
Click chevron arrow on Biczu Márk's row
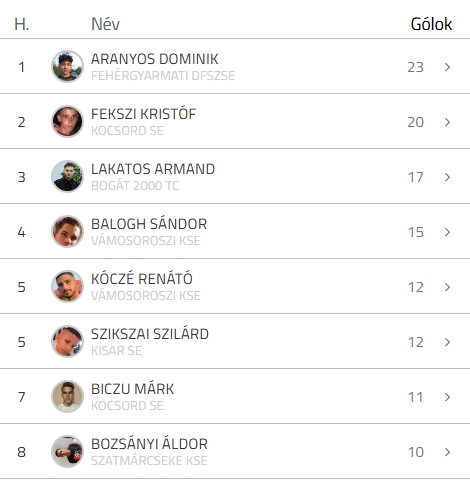point(447,397)
